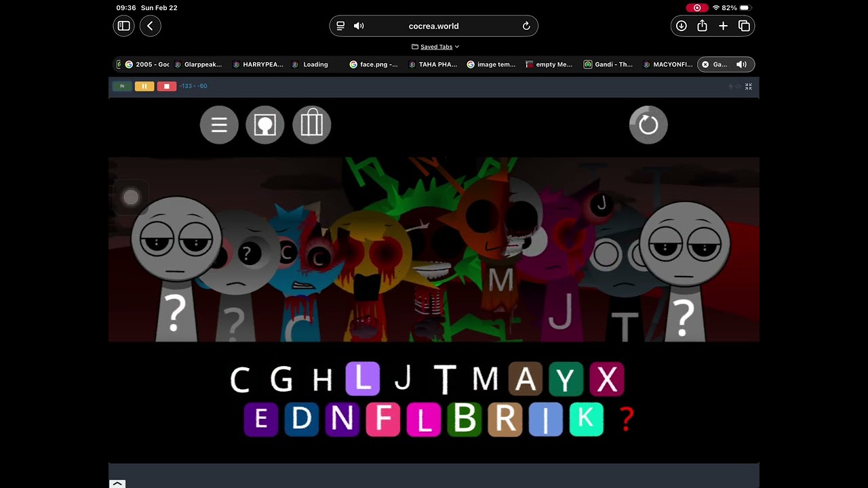Switch to the image tem tab

[492, 64]
